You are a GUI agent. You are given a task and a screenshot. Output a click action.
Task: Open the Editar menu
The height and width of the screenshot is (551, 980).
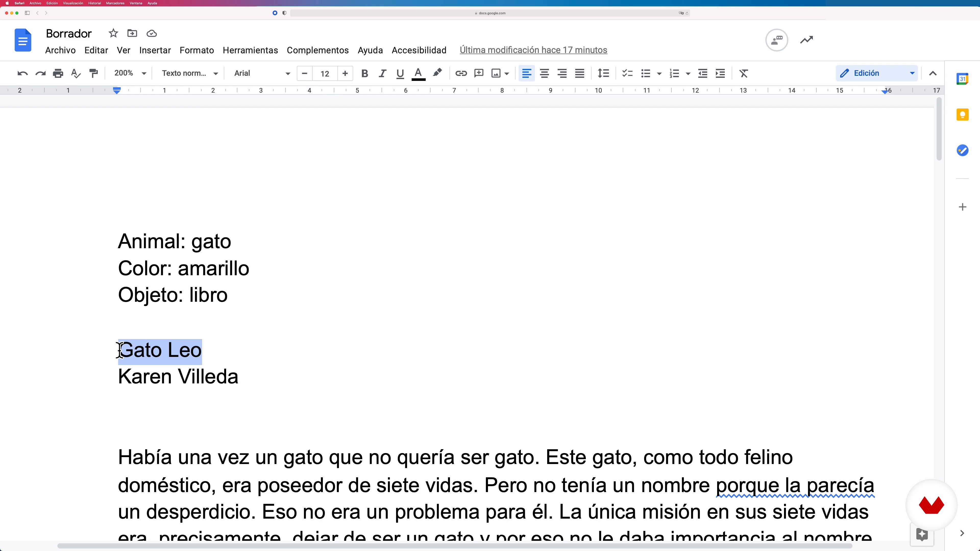[96, 50]
